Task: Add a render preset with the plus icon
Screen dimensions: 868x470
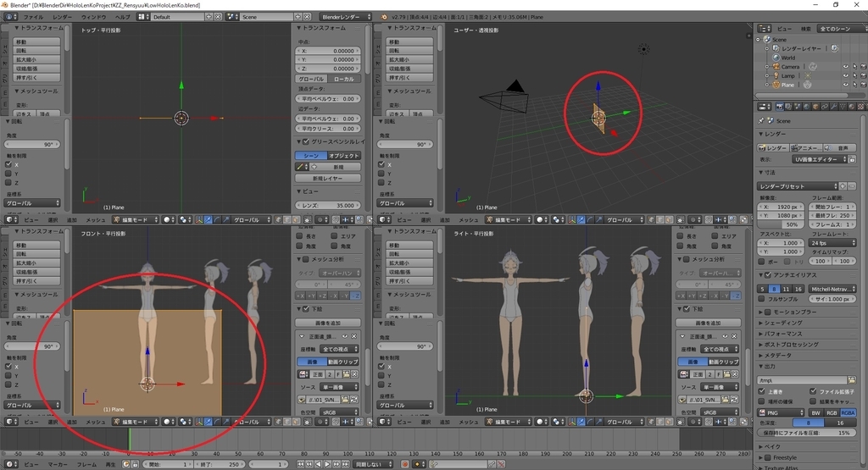Action: (843, 186)
